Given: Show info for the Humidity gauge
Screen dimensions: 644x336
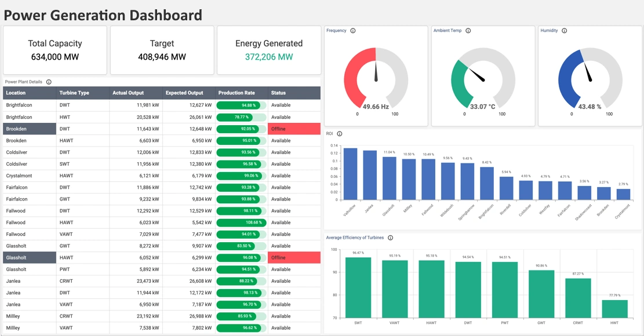Looking at the screenshot, I should coord(564,31).
